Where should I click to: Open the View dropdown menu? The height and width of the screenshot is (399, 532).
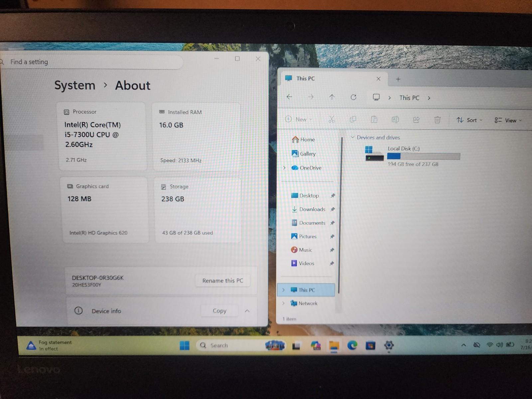click(508, 120)
